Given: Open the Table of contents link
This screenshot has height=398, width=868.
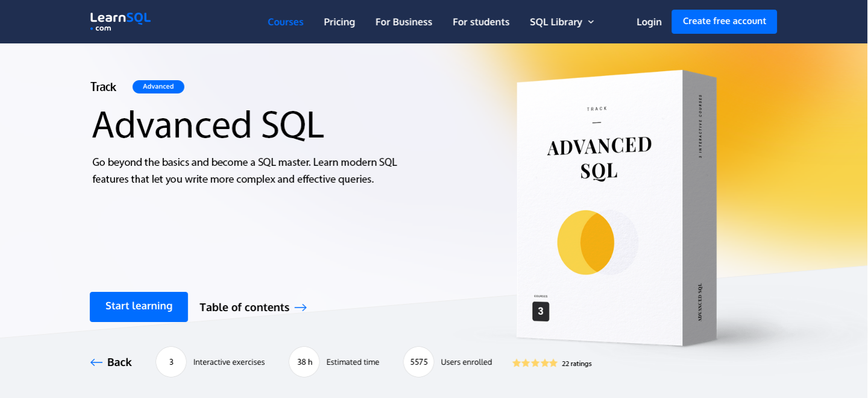Looking at the screenshot, I should tap(253, 307).
